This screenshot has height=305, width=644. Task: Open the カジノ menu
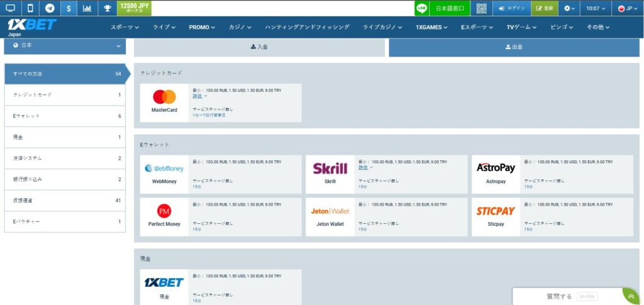point(240,27)
